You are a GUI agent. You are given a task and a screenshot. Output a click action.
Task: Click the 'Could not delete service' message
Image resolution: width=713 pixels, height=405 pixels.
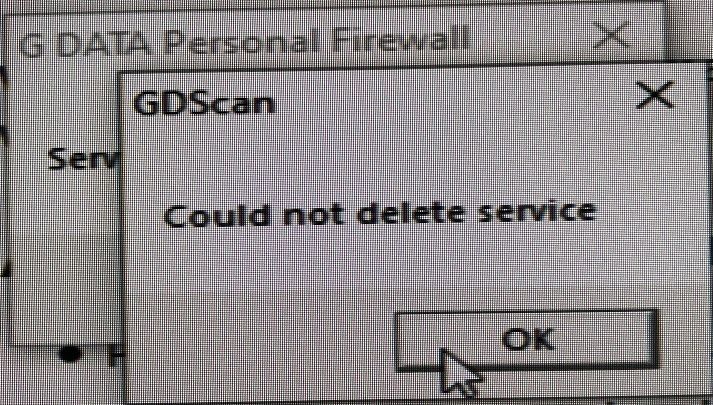coord(380,214)
